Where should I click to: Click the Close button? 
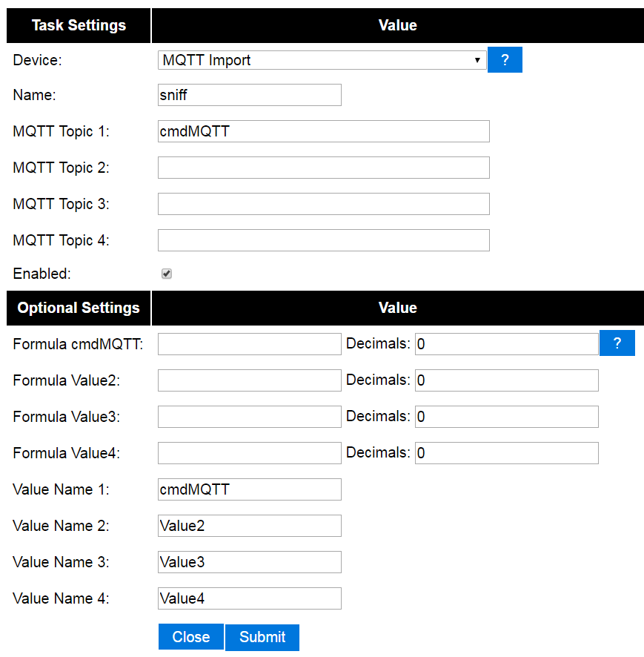click(x=191, y=637)
